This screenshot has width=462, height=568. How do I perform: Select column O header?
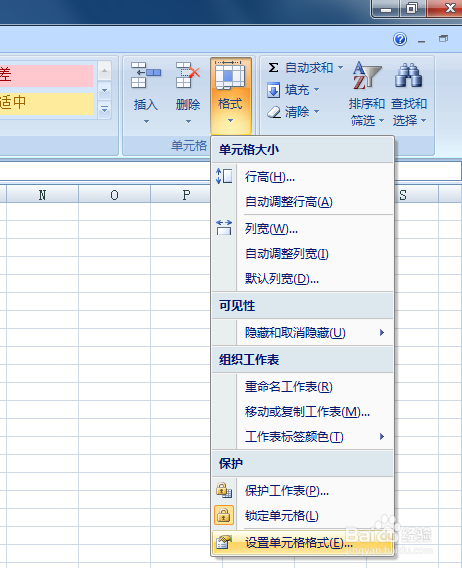click(x=115, y=195)
